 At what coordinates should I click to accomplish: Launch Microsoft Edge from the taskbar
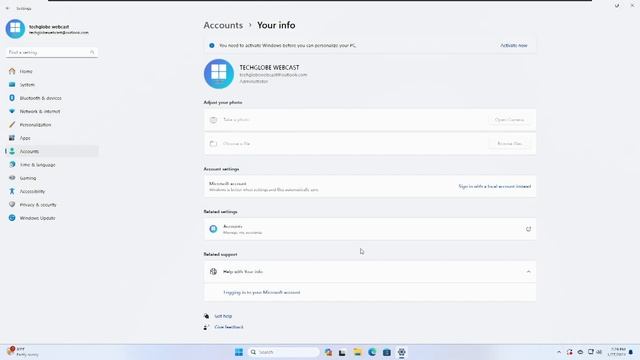click(372, 352)
